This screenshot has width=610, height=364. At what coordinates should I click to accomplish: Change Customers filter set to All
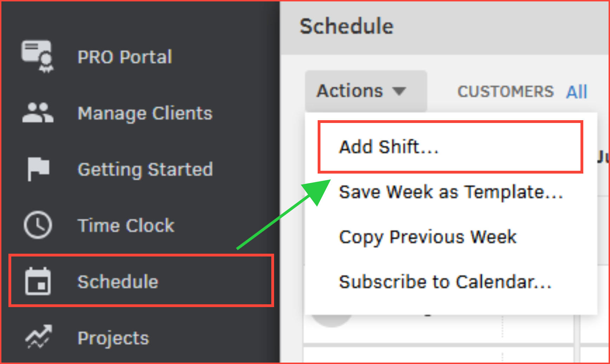coord(576,92)
